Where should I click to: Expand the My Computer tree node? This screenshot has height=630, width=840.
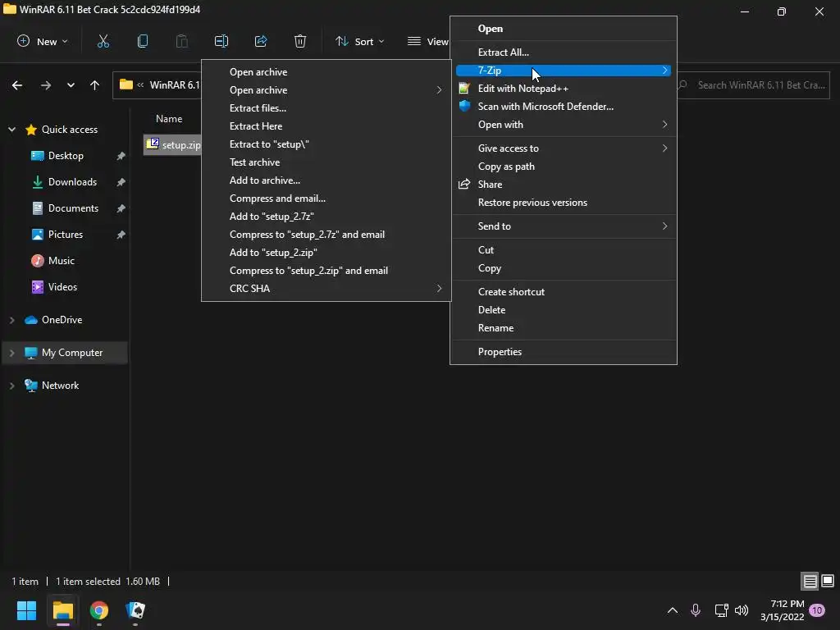click(x=11, y=353)
